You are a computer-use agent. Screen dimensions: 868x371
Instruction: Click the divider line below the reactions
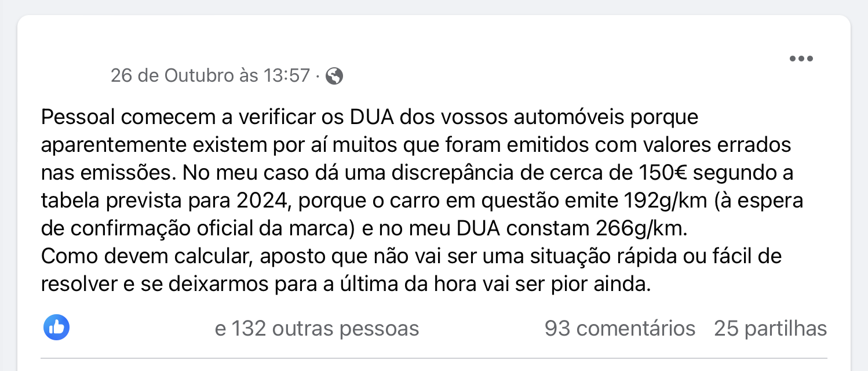click(434, 358)
